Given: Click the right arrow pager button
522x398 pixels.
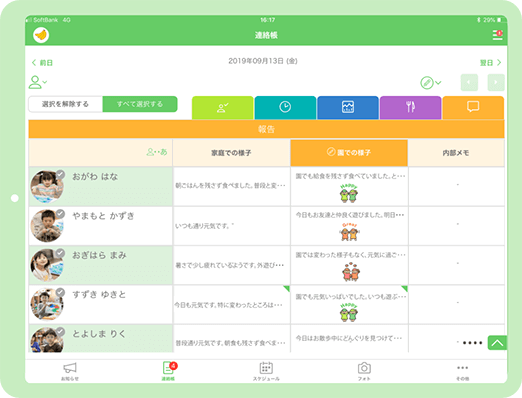Looking at the screenshot, I should pos(496,82).
